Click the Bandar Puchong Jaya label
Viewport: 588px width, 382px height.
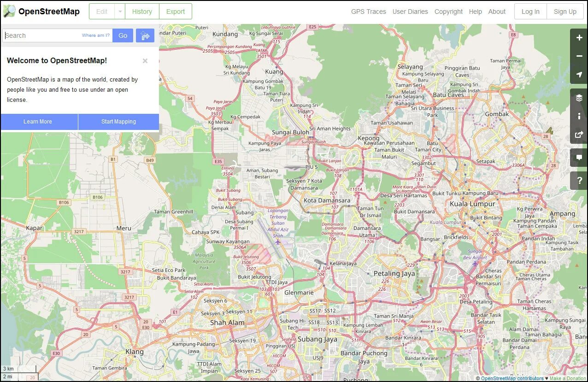coord(364,358)
